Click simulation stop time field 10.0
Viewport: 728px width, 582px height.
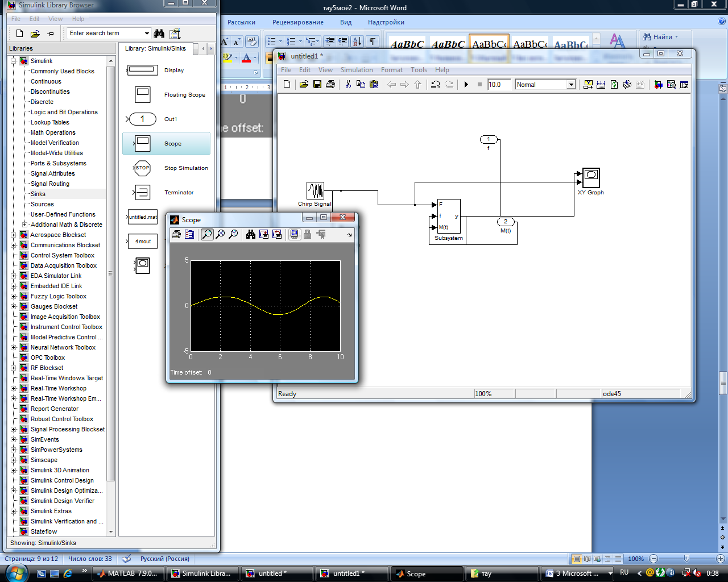(x=499, y=85)
